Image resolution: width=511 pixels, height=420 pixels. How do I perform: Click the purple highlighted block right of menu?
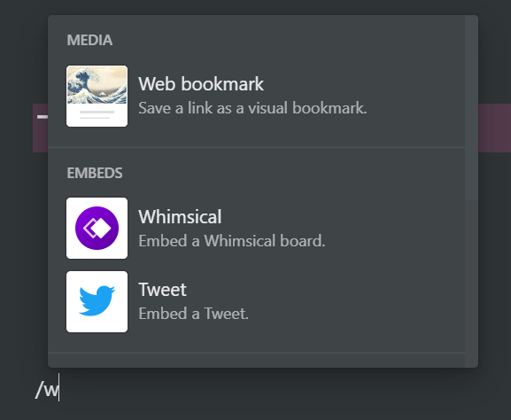pos(495,128)
